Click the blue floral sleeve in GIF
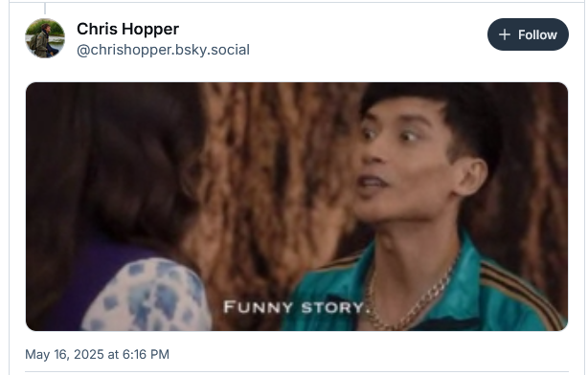Screen dimensions: 588x375 point(147,296)
